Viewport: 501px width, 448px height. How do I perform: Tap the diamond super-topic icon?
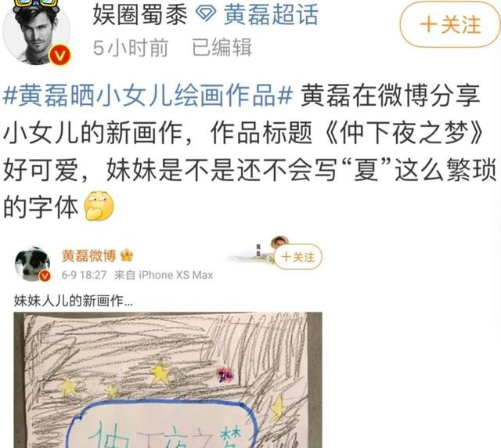205,14
